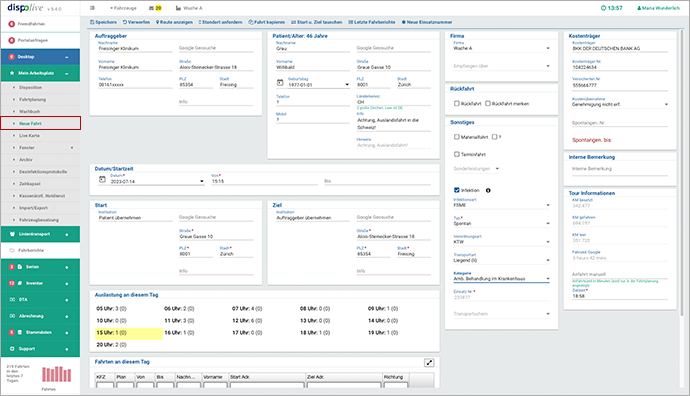
Task: Click the DTA section icon
Action: (12, 299)
